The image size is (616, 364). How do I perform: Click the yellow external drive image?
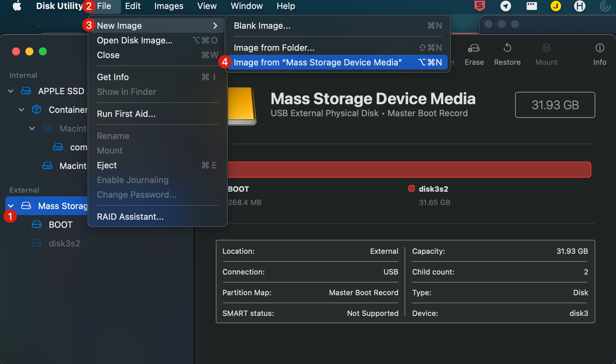point(242,106)
